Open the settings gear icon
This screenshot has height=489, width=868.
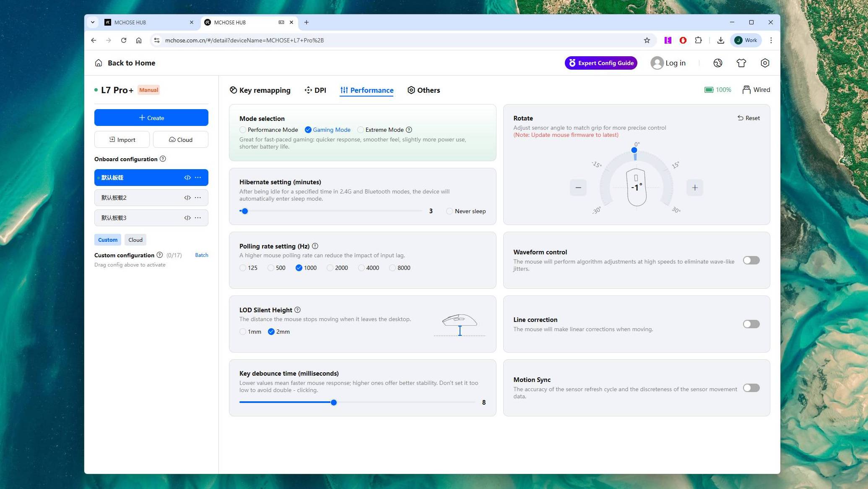[x=765, y=63]
